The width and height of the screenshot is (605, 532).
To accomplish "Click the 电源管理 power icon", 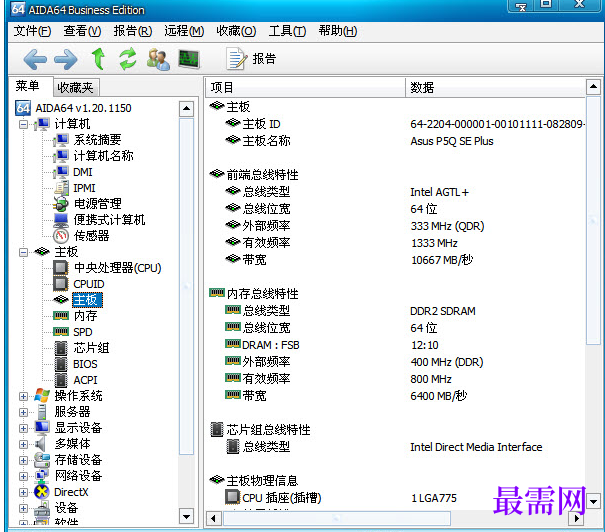I will coord(61,204).
